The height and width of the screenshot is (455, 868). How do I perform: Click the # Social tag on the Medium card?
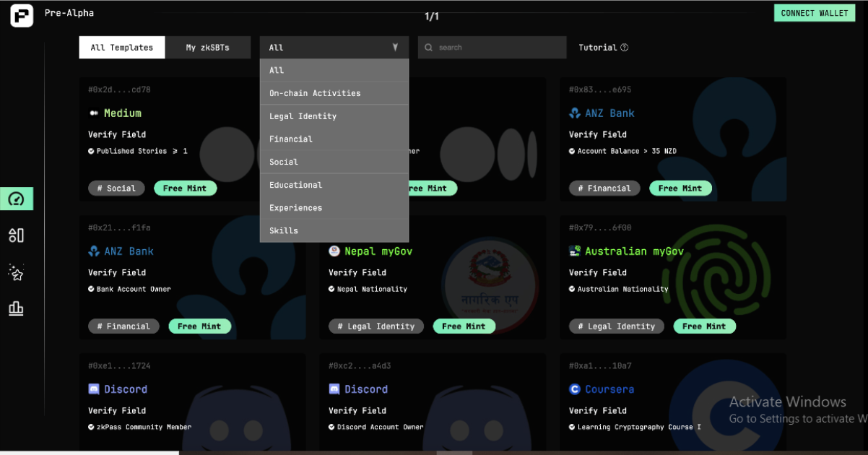tap(116, 188)
